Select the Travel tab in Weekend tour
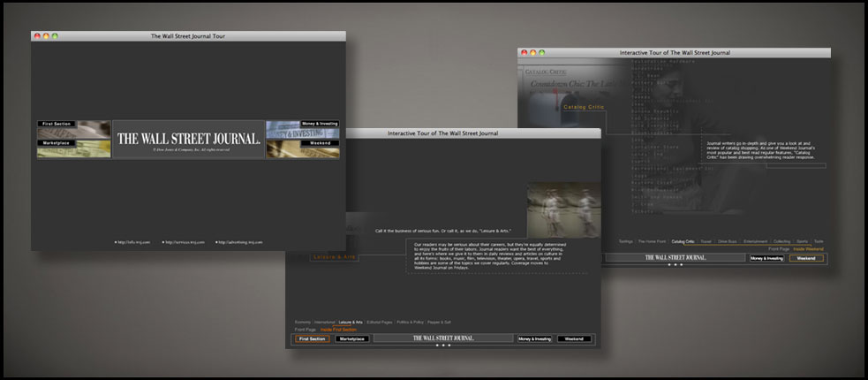Viewport: 868px width, 380px height. click(705, 240)
